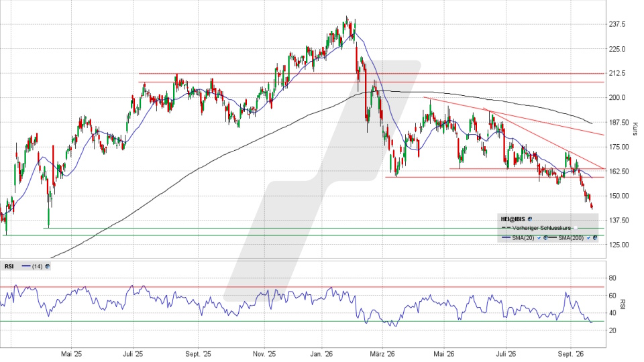This screenshot has width=644, height=362.
Task: Click the HEI@IBIS symbol label
Action: tap(513, 219)
